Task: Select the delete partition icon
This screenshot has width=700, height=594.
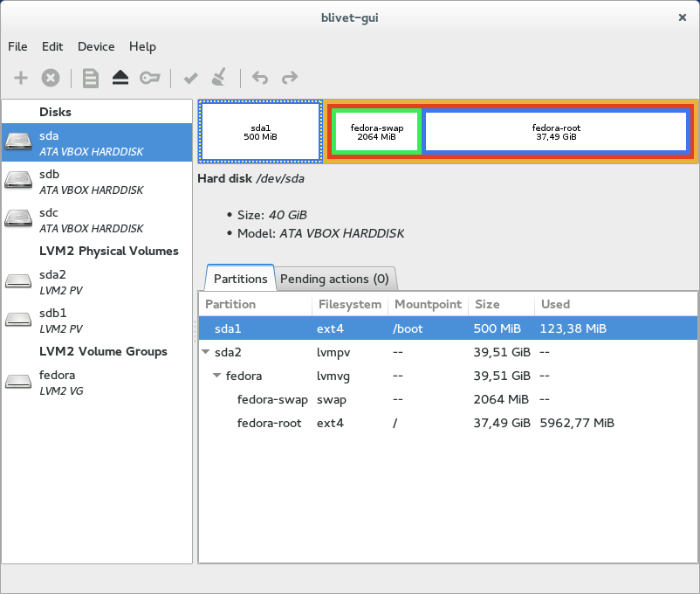Action: click(51, 78)
